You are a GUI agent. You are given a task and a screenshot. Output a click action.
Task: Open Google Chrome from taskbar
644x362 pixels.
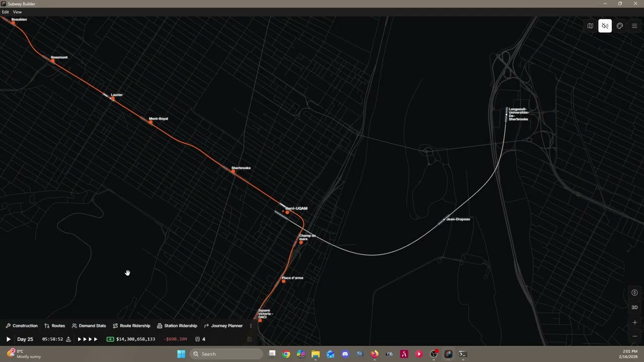pyautogui.click(x=286, y=354)
